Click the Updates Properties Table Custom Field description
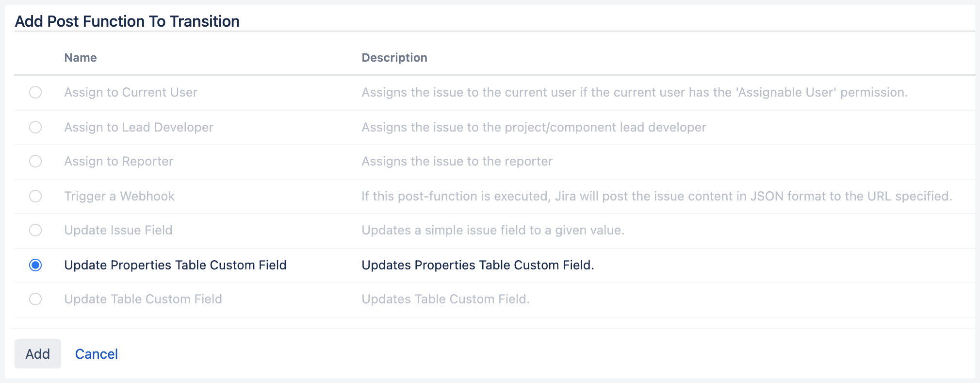The height and width of the screenshot is (383, 980). [477, 265]
